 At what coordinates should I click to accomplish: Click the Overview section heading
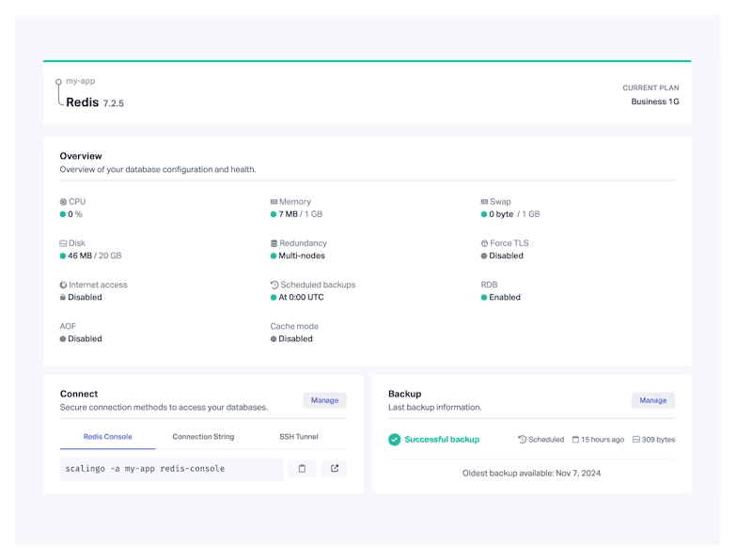coord(81,156)
